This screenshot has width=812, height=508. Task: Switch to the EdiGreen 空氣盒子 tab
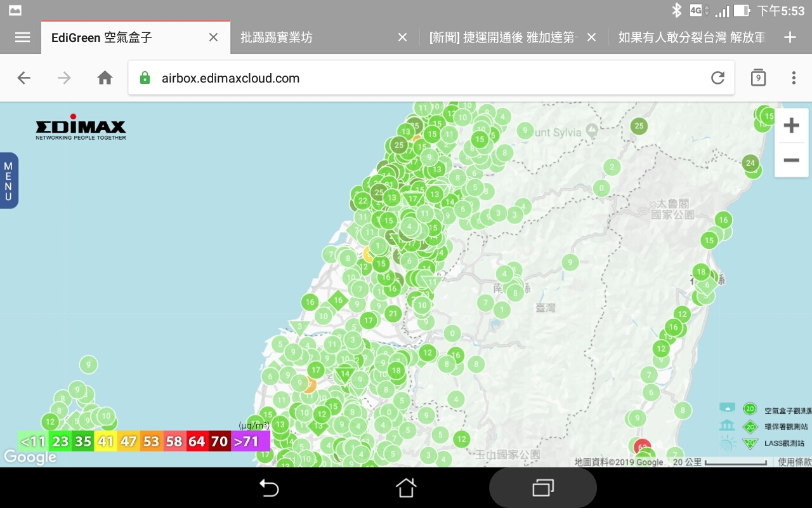pyautogui.click(x=101, y=37)
